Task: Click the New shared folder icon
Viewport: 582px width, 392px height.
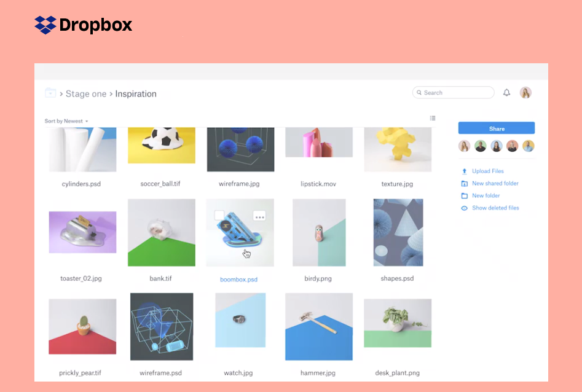Action: [x=465, y=184]
